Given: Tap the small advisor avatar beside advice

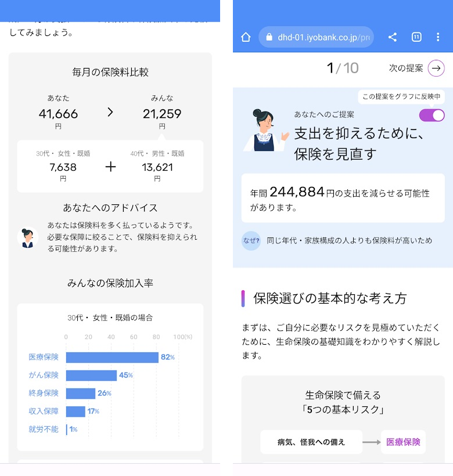Looking at the screenshot, I should tap(28, 237).
